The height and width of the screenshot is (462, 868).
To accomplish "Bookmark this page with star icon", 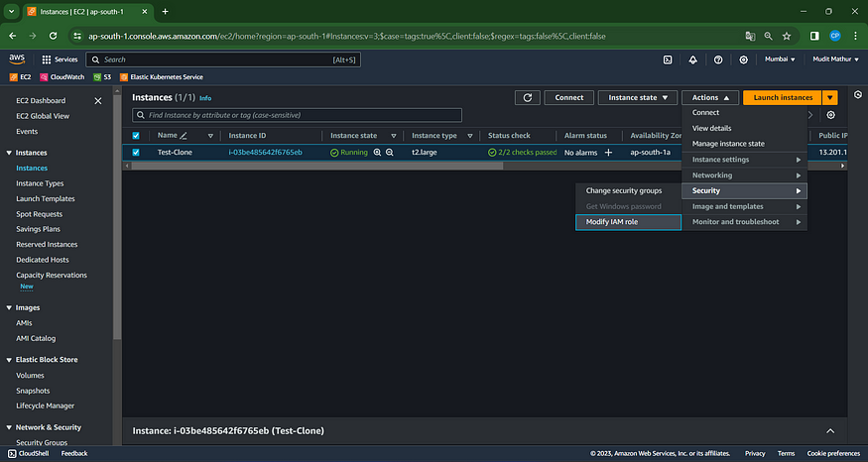I will point(787,36).
